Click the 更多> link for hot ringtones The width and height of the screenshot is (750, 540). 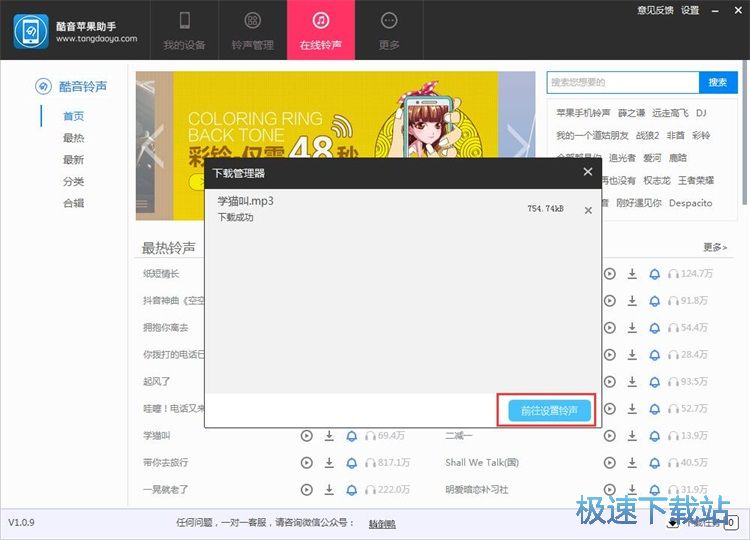(x=715, y=247)
